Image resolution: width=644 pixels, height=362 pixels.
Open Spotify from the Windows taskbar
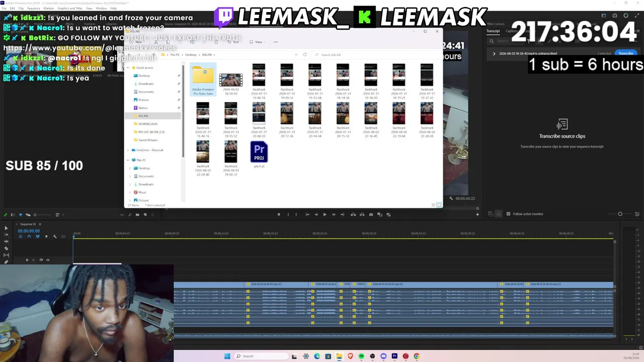click(361, 356)
